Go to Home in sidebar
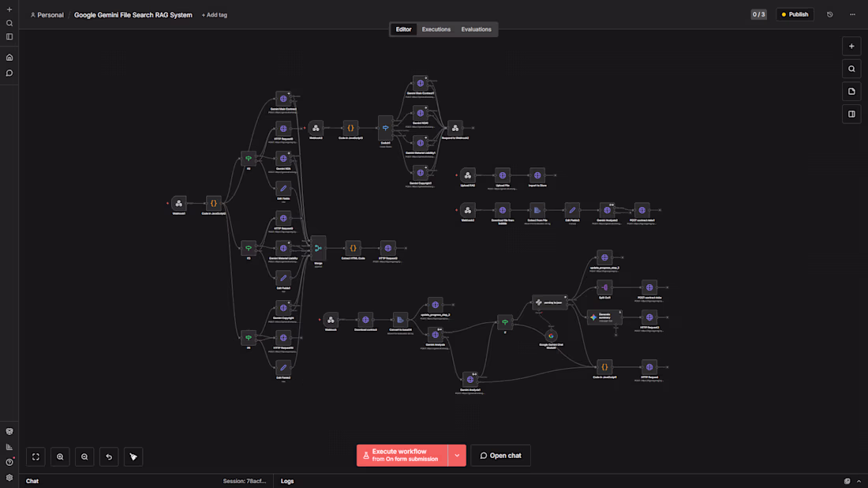The image size is (868, 488). 9,58
